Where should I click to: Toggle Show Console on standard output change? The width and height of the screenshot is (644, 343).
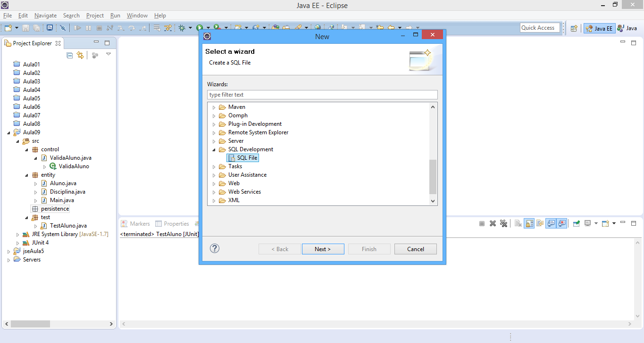(x=551, y=223)
